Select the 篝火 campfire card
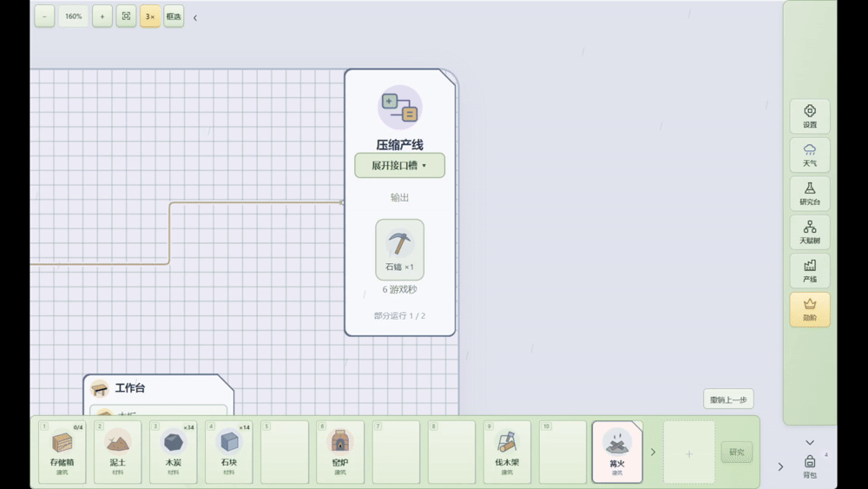The height and width of the screenshot is (489, 868). click(x=617, y=452)
